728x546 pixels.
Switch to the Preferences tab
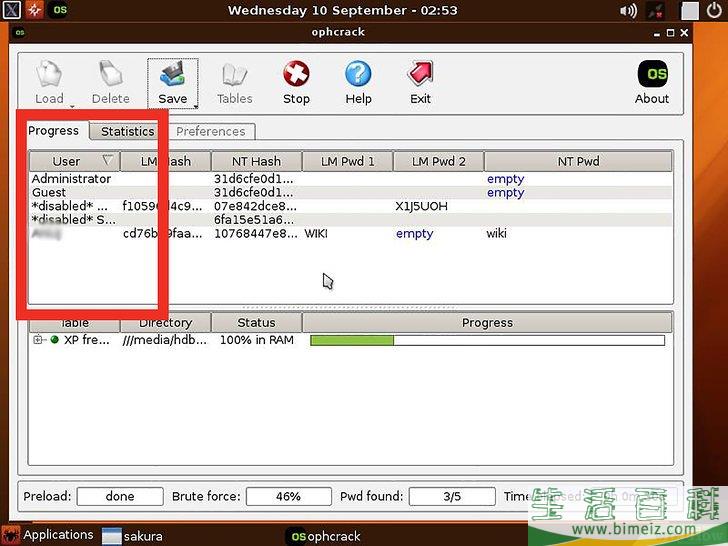click(x=211, y=131)
